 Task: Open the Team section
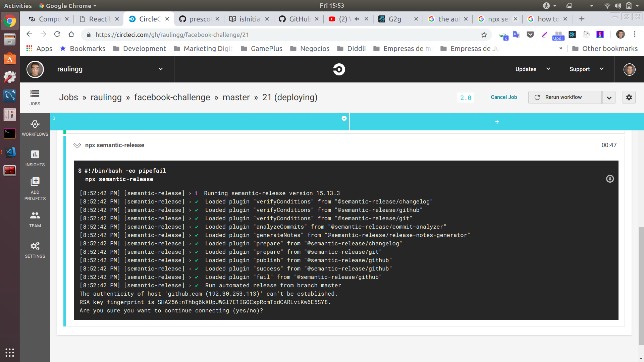tap(35, 219)
